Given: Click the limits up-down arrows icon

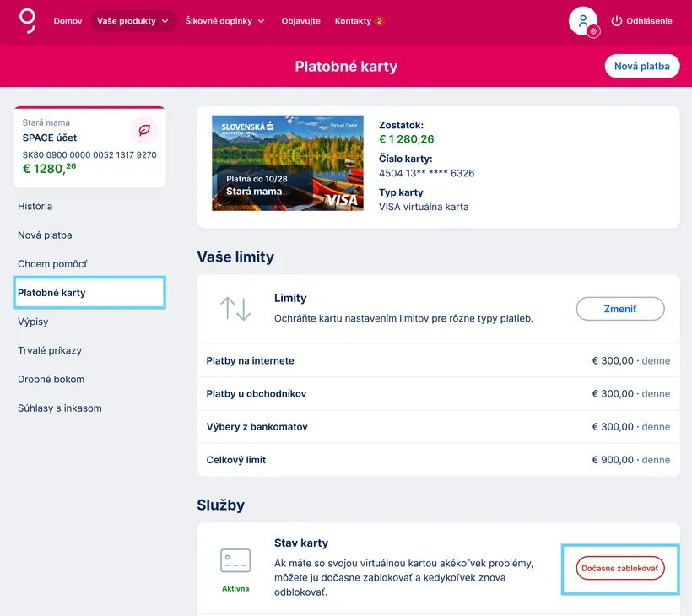Looking at the screenshot, I should (235, 309).
